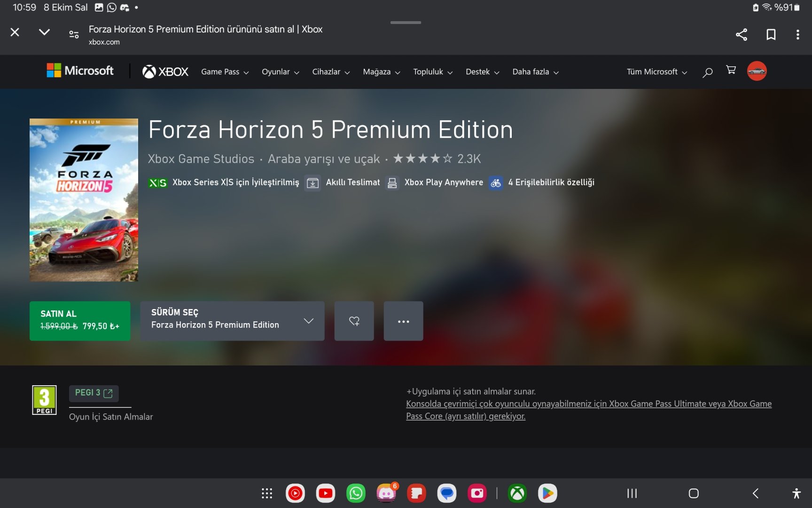812x508 pixels.
Task: Open the Forza Horizon 5 cover art
Action: [x=84, y=200]
